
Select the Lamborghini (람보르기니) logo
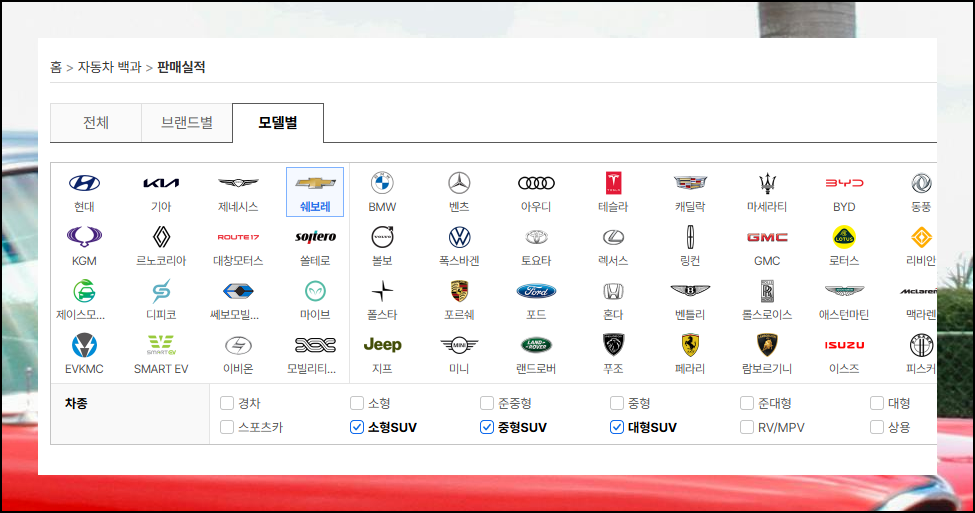(x=767, y=344)
